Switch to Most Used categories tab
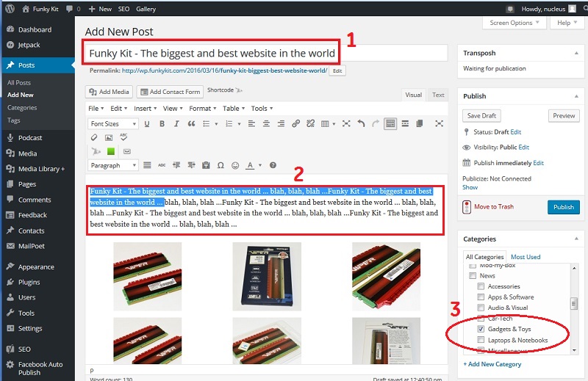The width and height of the screenshot is (588, 381). [526, 257]
